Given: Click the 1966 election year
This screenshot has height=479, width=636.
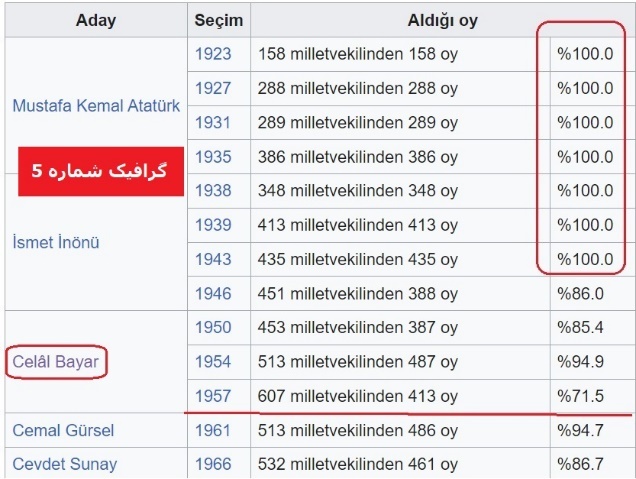Looking at the screenshot, I should tap(213, 464).
